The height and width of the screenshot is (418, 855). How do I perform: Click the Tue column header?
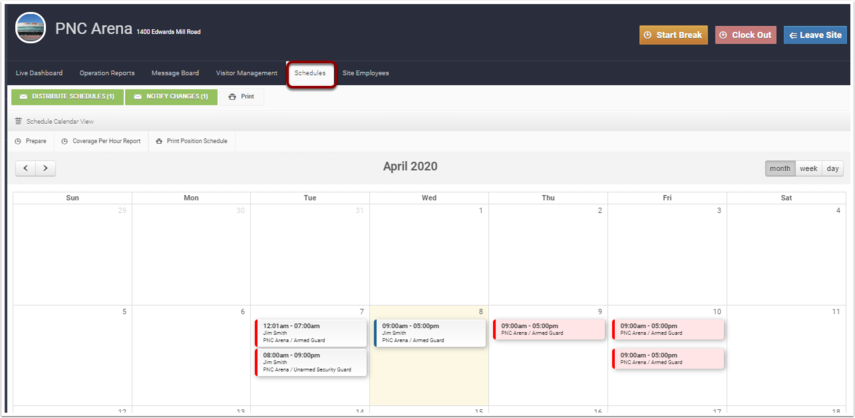coord(310,198)
